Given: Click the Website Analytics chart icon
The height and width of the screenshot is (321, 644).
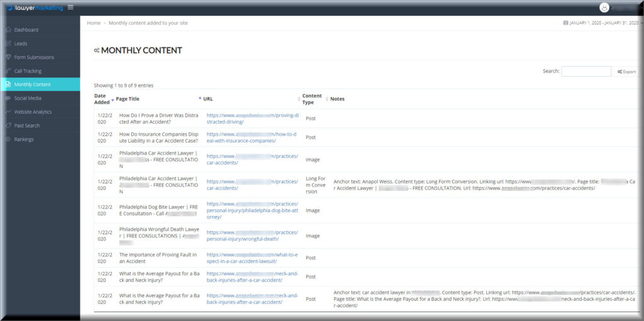Looking at the screenshot, I should pos(8,112).
